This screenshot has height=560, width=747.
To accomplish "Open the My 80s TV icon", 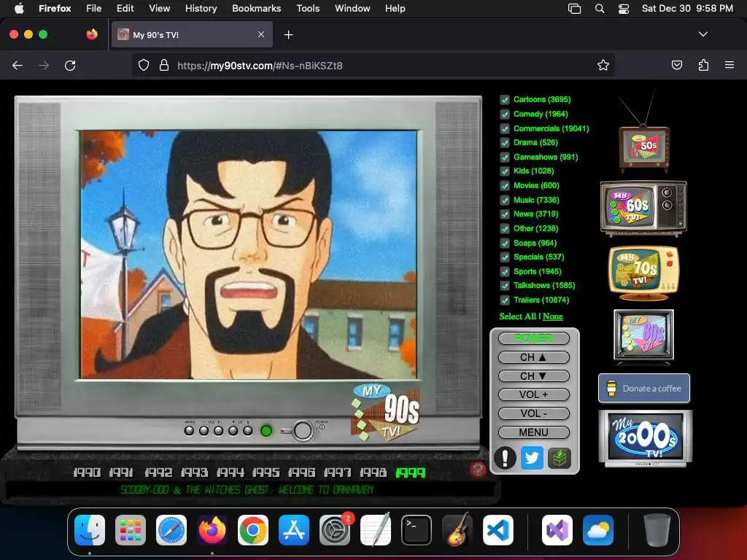I will click(643, 337).
